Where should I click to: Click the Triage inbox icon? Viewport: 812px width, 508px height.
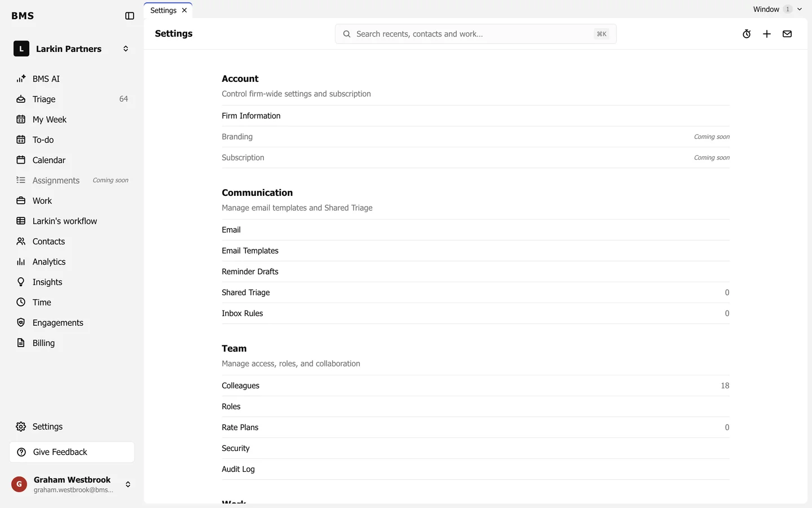[21, 99]
